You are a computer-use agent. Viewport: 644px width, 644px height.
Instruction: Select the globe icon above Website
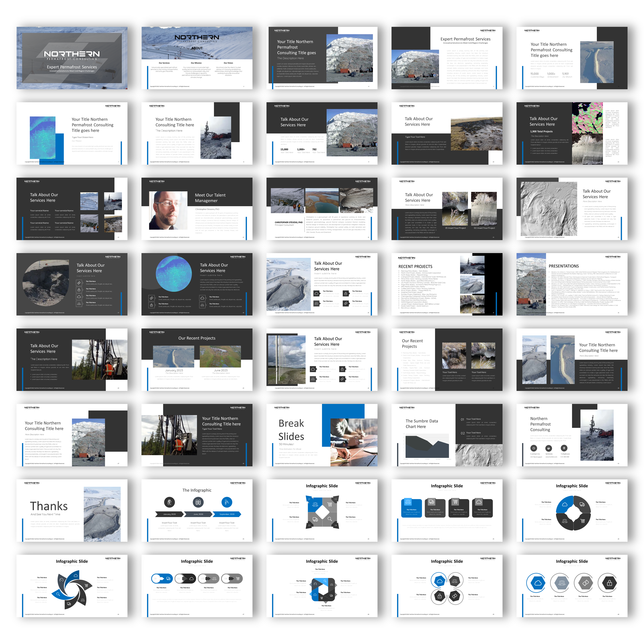549,448
